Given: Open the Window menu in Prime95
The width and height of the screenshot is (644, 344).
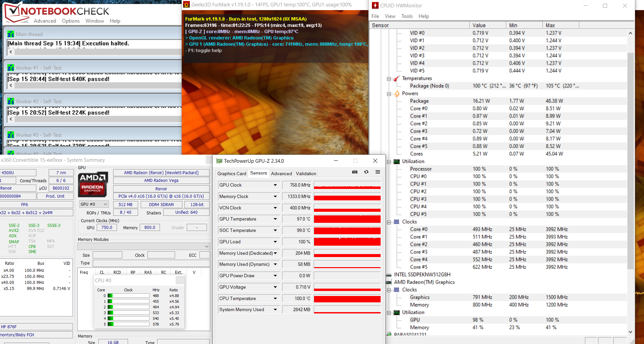Looking at the screenshot, I should 95,21.
